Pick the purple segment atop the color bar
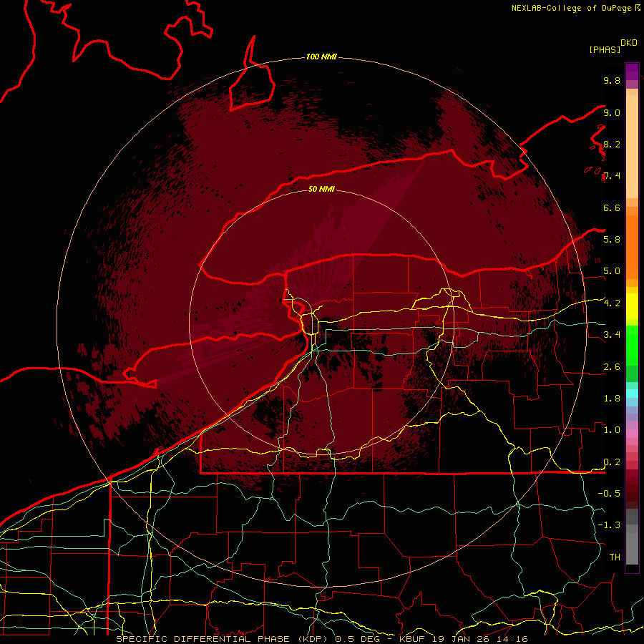Image resolution: width=644 pixels, height=644 pixels. click(x=632, y=72)
